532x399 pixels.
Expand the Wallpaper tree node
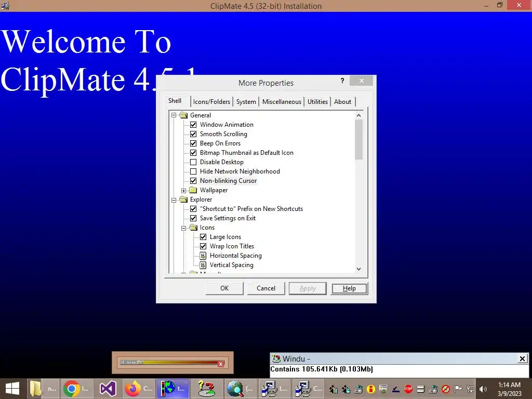click(183, 190)
